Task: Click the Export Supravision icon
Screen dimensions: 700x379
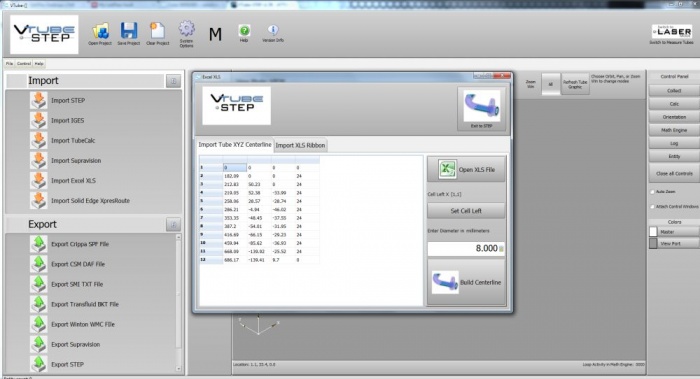Action: click(x=39, y=345)
